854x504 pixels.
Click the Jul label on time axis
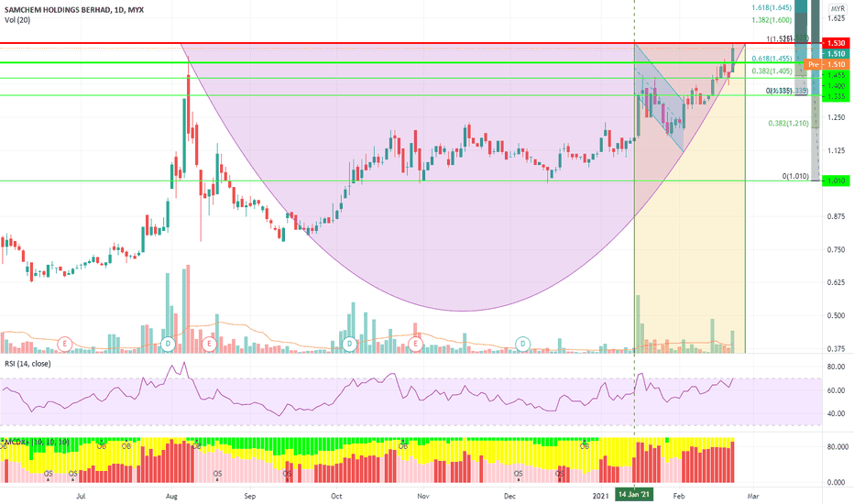[81, 497]
